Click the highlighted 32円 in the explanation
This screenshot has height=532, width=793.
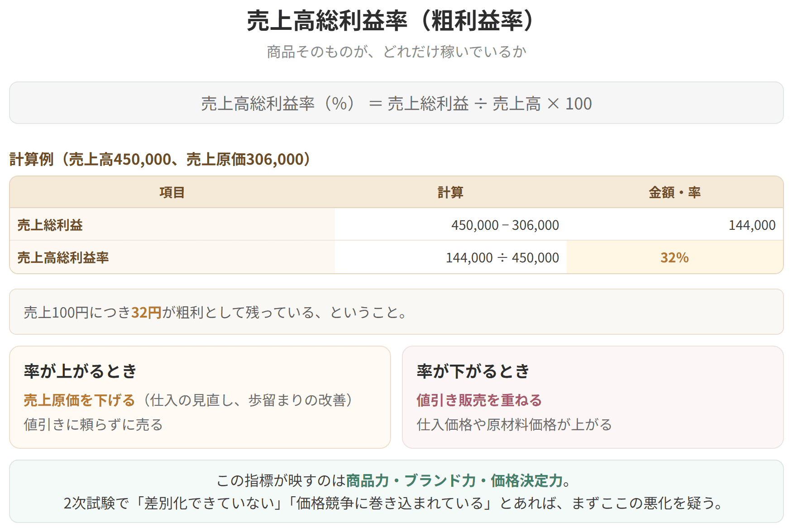coord(146,313)
